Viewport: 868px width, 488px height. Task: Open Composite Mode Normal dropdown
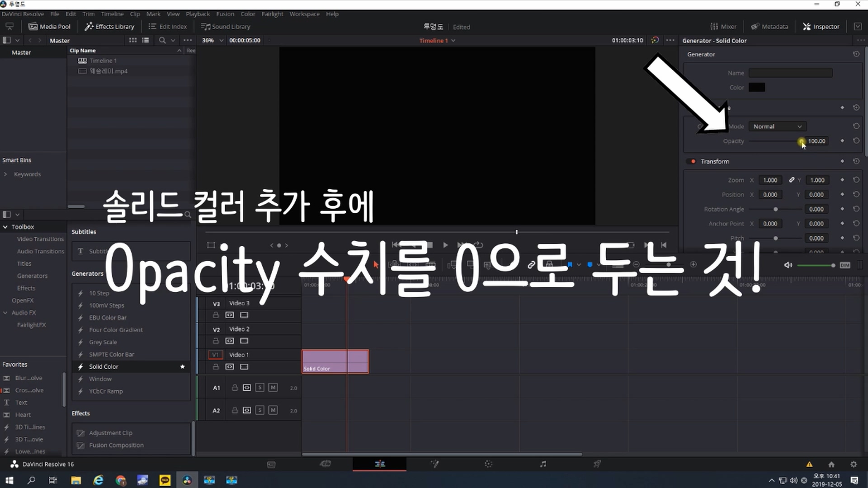(777, 127)
